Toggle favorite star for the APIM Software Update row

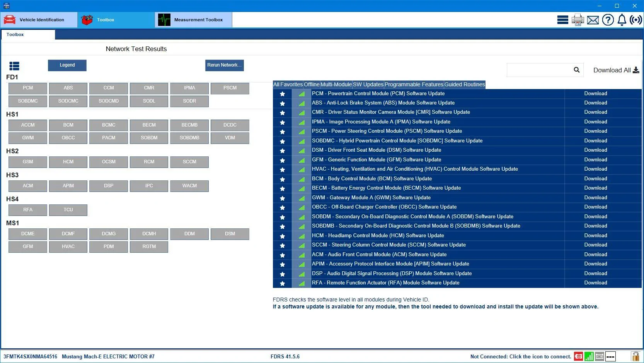[x=283, y=264]
